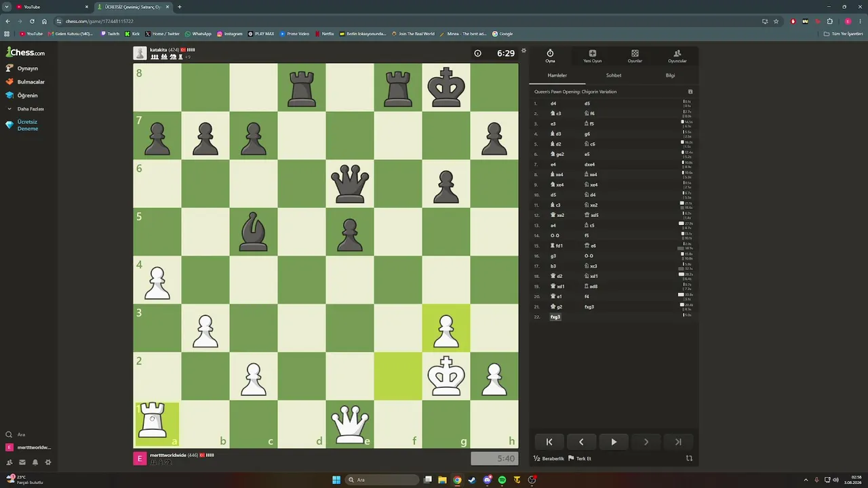Open the Netflix bookmark
The image size is (868, 488).
point(324,34)
